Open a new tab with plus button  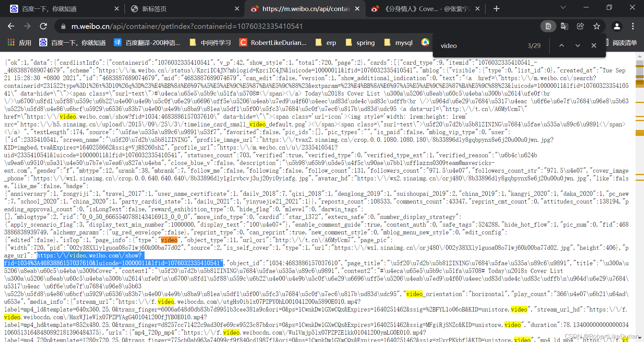497,9
